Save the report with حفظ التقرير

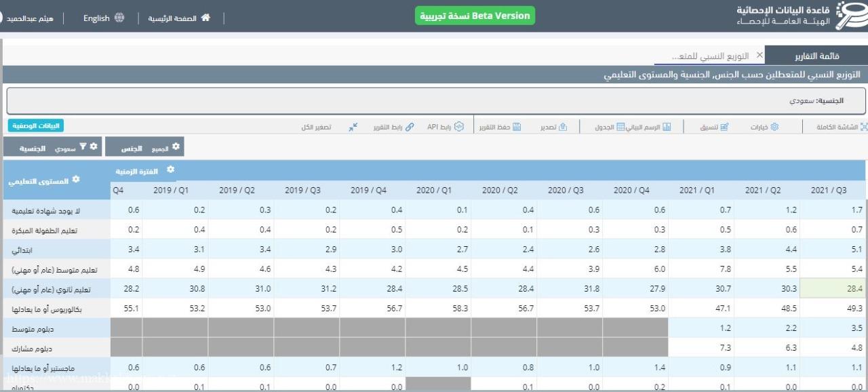(x=501, y=127)
